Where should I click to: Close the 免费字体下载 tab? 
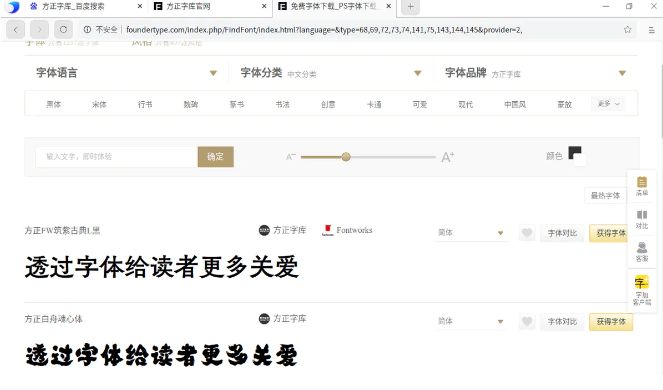click(389, 6)
